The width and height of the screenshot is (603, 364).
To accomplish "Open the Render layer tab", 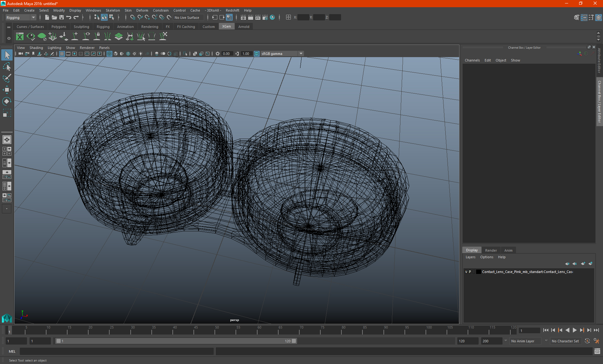I will (x=491, y=250).
